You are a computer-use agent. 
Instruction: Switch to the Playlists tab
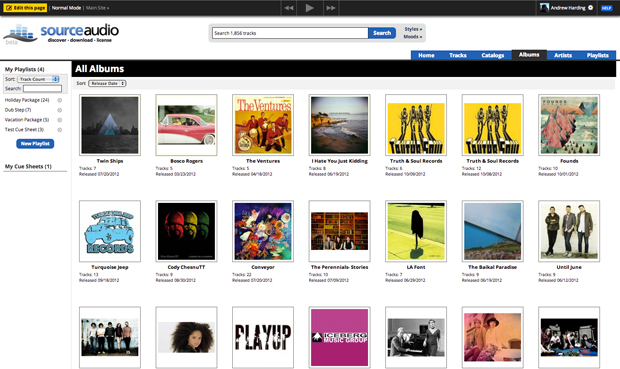pyautogui.click(x=597, y=55)
